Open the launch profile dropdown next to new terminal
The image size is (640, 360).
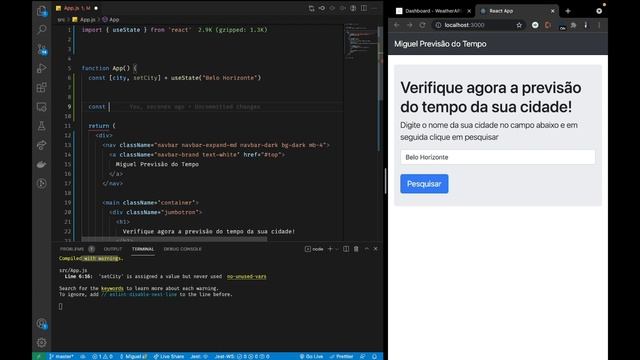pos(337,249)
